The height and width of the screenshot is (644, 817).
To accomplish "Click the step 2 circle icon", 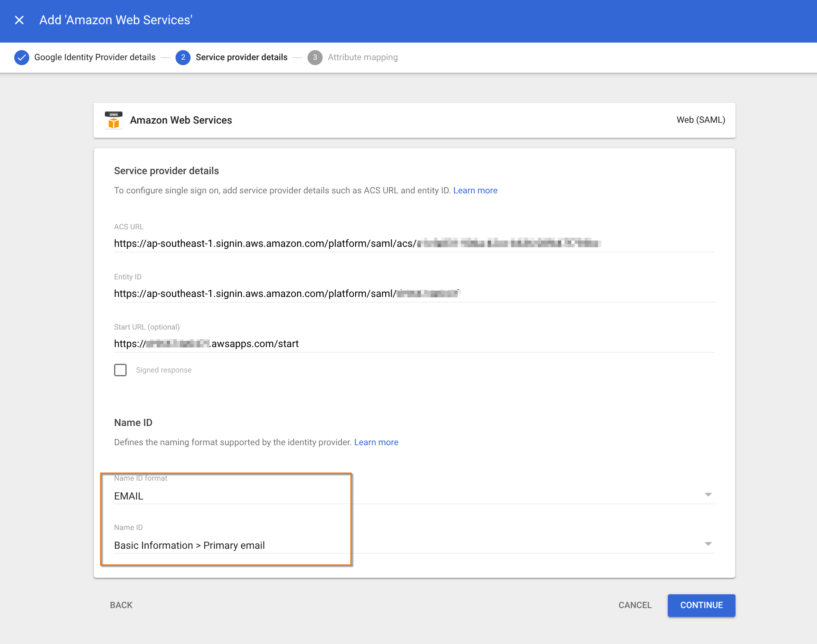I will (183, 58).
